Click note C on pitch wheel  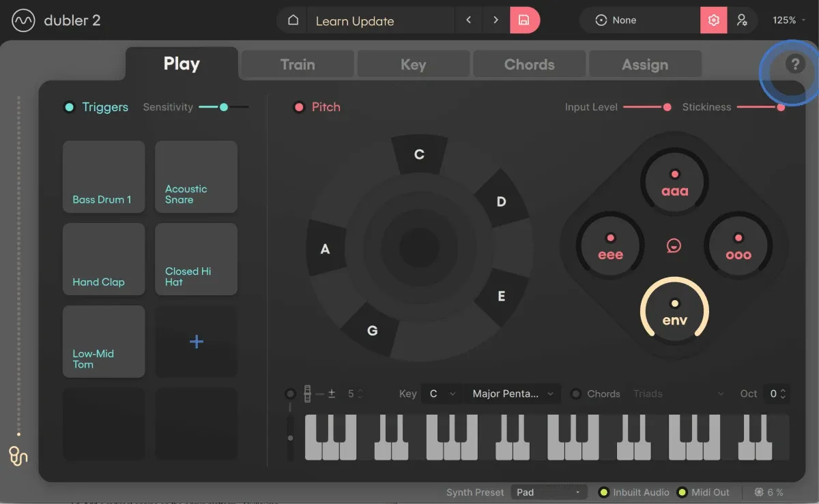click(x=419, y=155)
